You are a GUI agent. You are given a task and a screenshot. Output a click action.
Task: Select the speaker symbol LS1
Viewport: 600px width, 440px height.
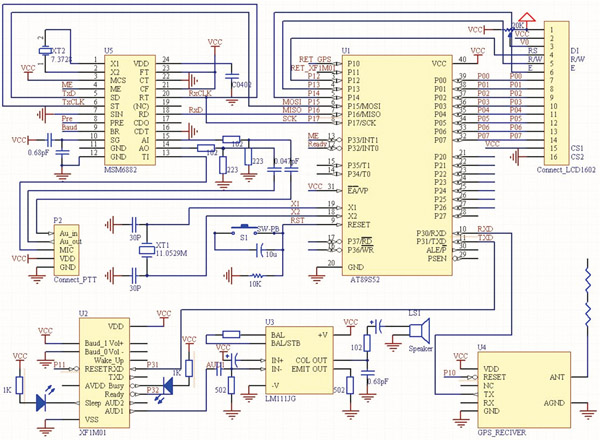pyautogui.click(x=420, y=330)
